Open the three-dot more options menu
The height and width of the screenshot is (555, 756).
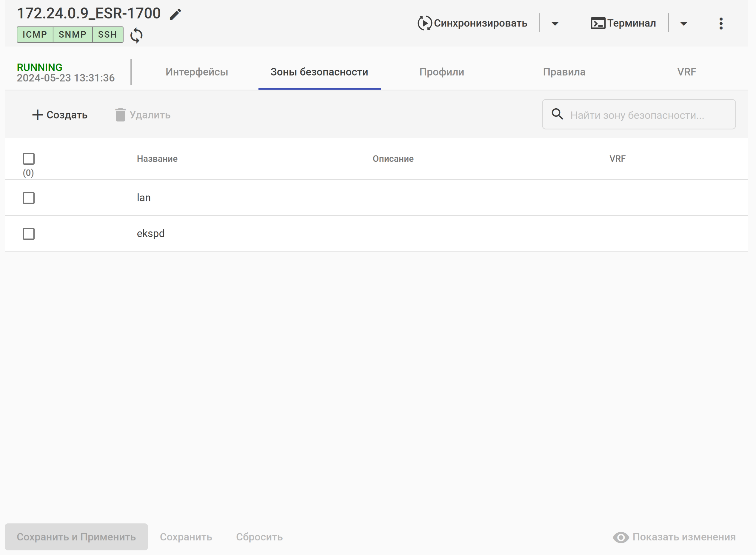[721, 24]
